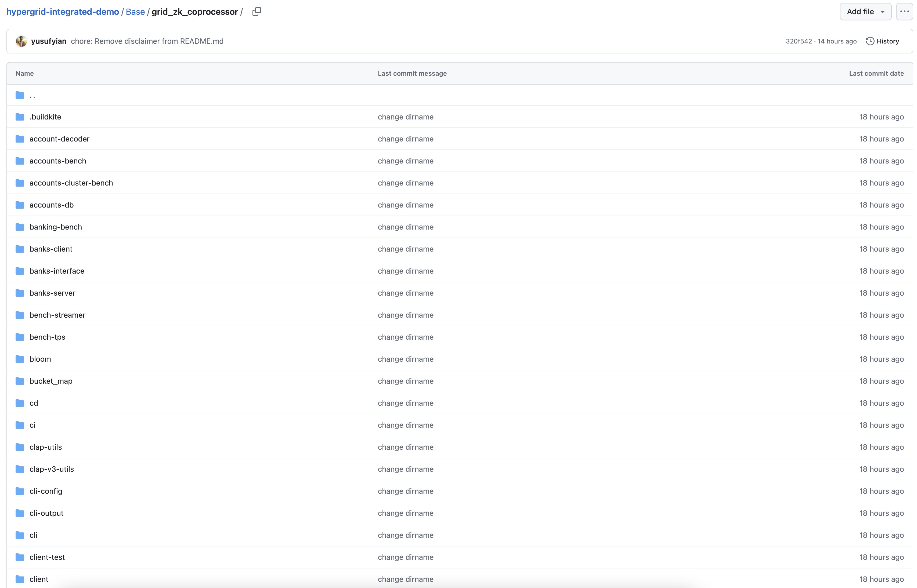Open the clap-v3-utils directory
The image size is (917, 588).
[x=52, y=469]
